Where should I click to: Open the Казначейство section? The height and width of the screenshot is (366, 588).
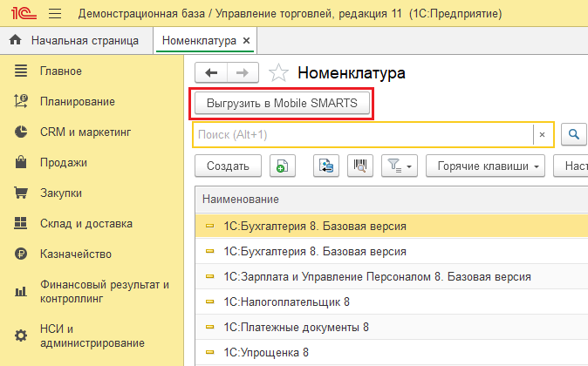pos(76,254)
